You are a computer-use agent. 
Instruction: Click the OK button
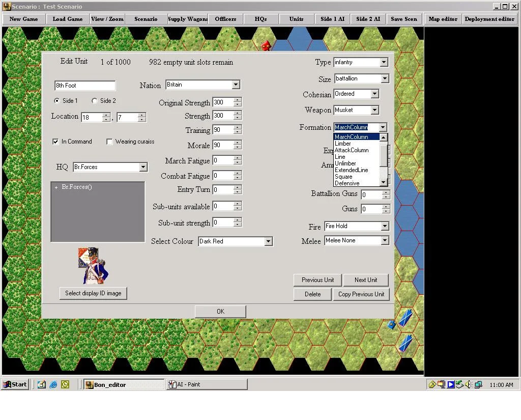click(220, 311)
